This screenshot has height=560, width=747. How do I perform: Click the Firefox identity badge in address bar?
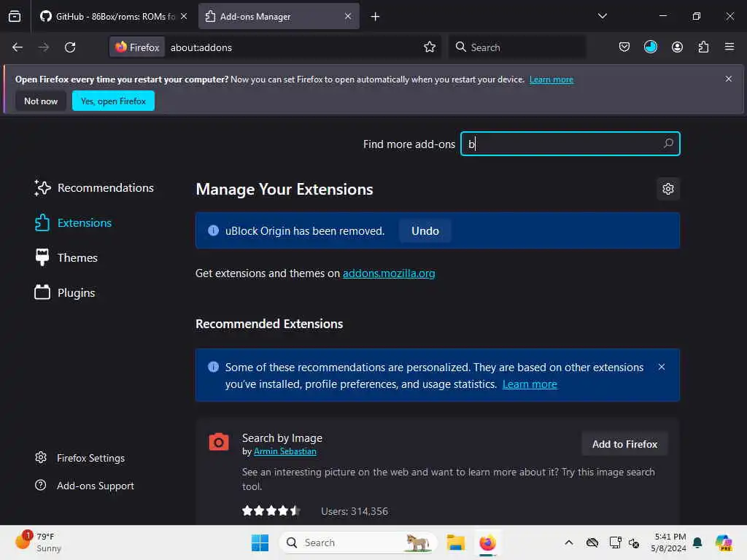(x=137, y=47)
